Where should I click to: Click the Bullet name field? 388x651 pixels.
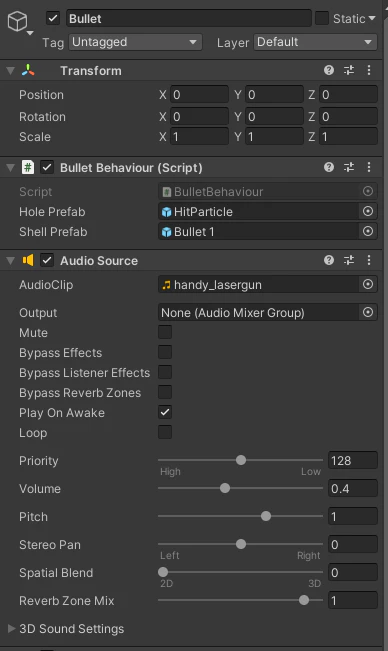click(188, 18)
